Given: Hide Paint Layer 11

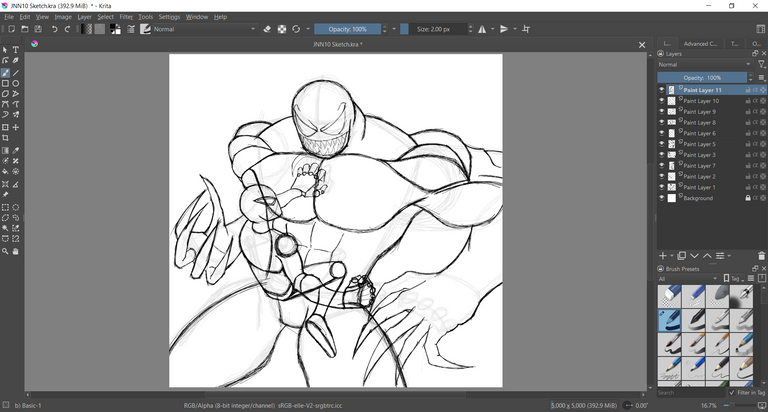Looking at the screenshot, I should click(x=662, y=90).
